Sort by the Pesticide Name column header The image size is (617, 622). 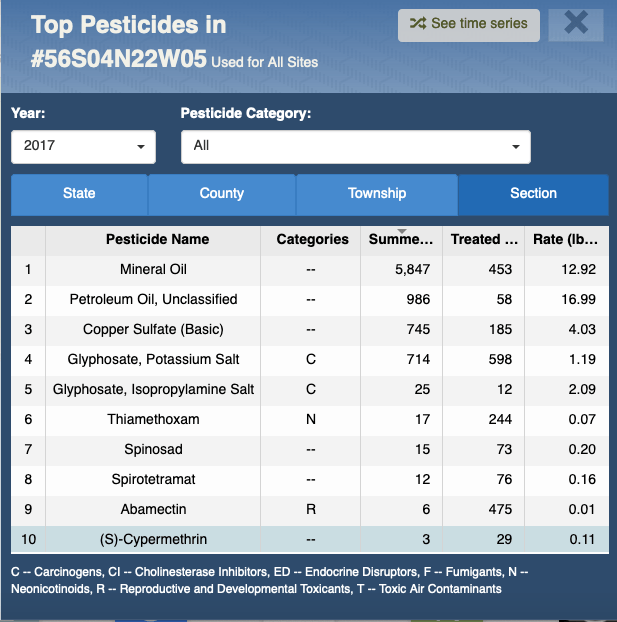point(153,240)
